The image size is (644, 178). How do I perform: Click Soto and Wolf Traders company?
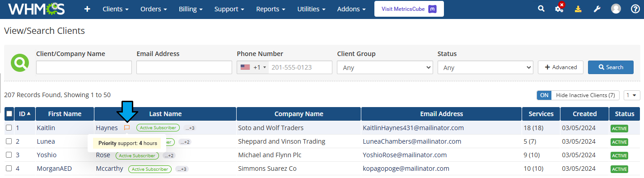pyautogui.click(x=271, y=128)
